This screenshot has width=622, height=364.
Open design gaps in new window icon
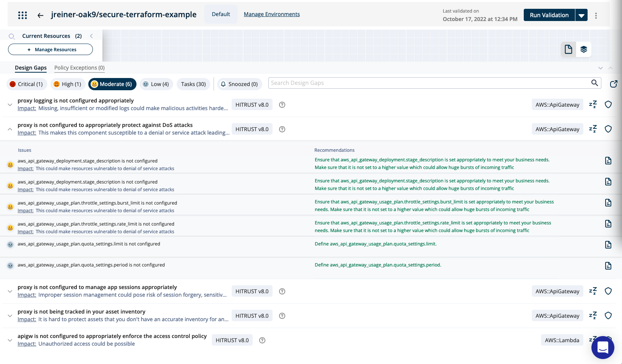[614, 84]
